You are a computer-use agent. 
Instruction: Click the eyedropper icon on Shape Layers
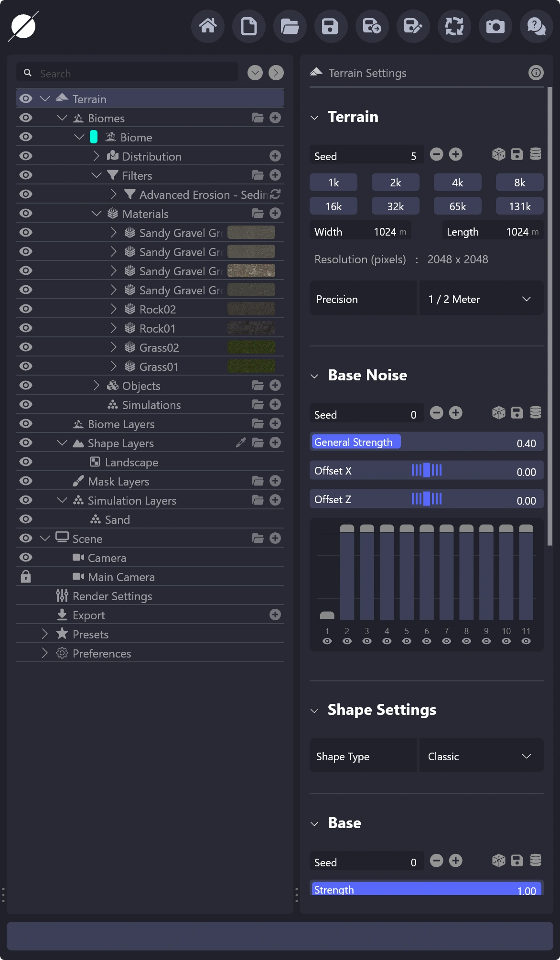coord(241,443)
